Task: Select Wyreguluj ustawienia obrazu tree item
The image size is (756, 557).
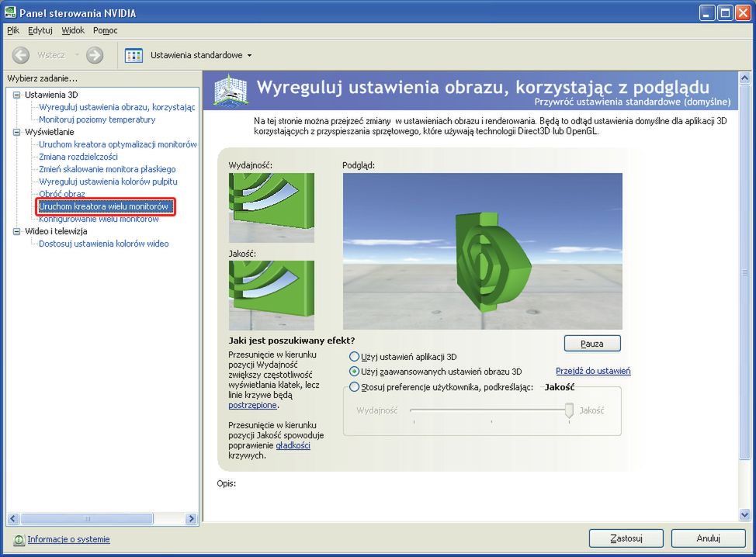Action: (x=116, y=107)
